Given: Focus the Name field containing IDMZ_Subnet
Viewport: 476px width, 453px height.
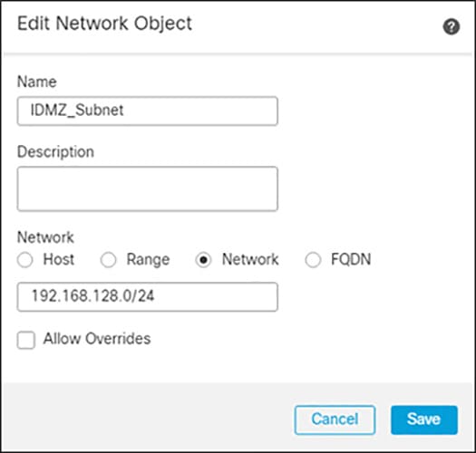Looking at the screenshot, I should [x=148, y=111].
